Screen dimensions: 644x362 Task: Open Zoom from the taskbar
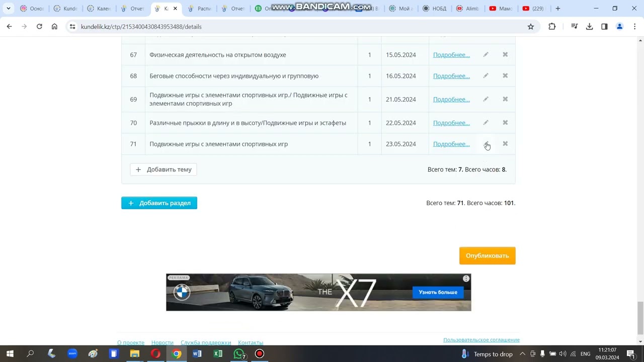pyautogui.click(x=72, y=354)
